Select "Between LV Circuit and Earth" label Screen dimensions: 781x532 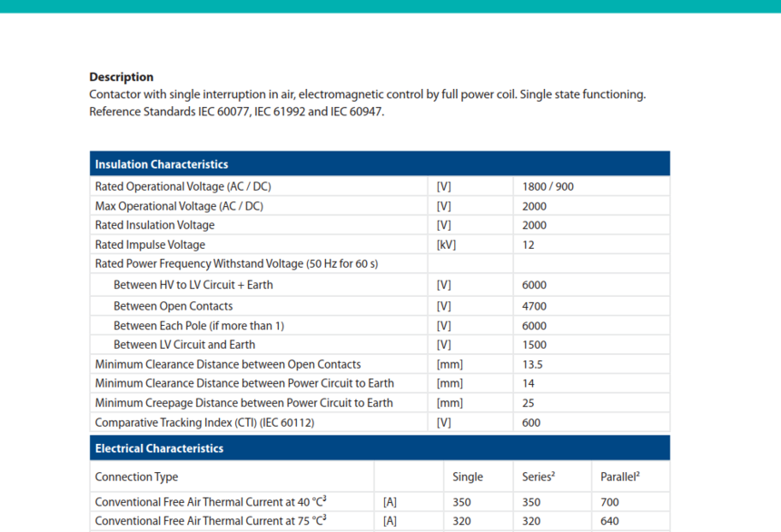coord(184,344)
